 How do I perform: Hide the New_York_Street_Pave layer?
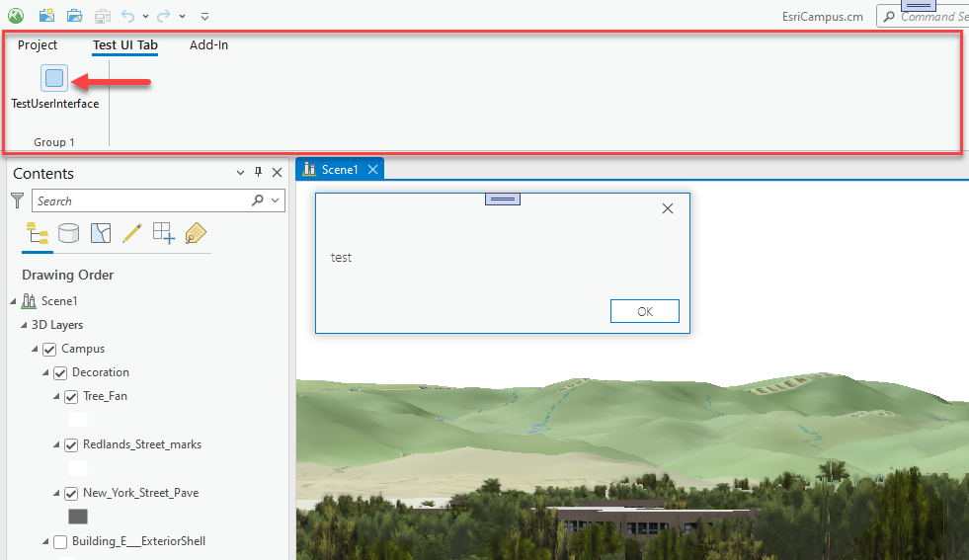tap(71, 493)
